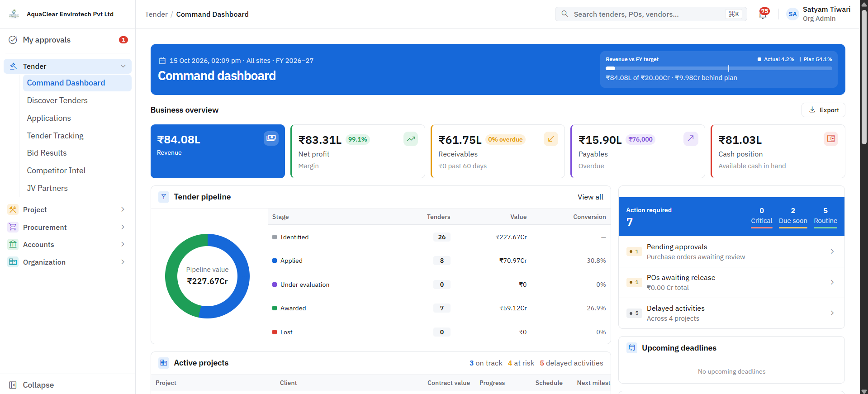
Task: Click the Accounts bank icon
Action: [x=13, y=244]
